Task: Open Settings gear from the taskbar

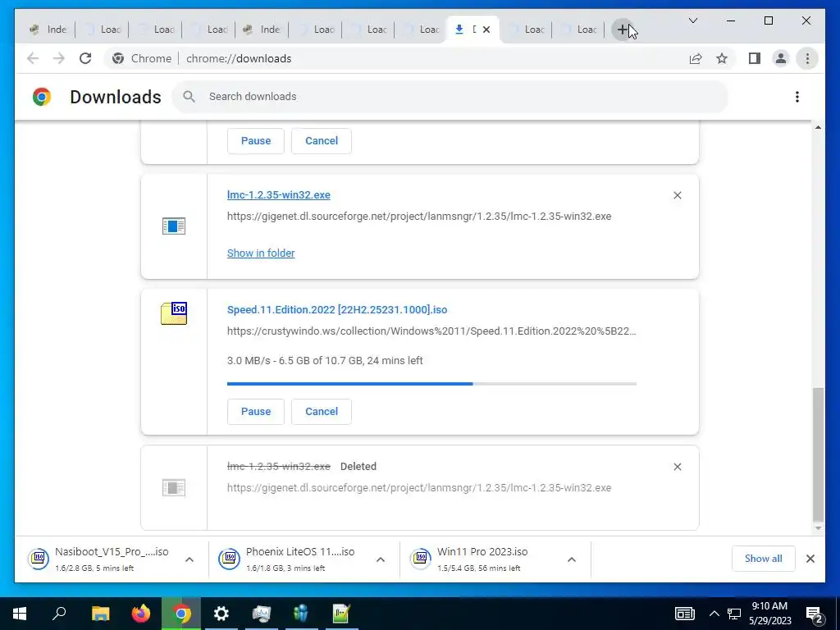Action: coord(221,614)
